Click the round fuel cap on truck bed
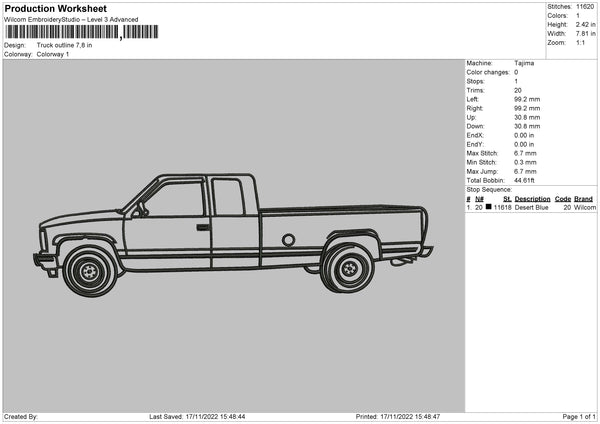600x424 pixels. click(288, 240)
